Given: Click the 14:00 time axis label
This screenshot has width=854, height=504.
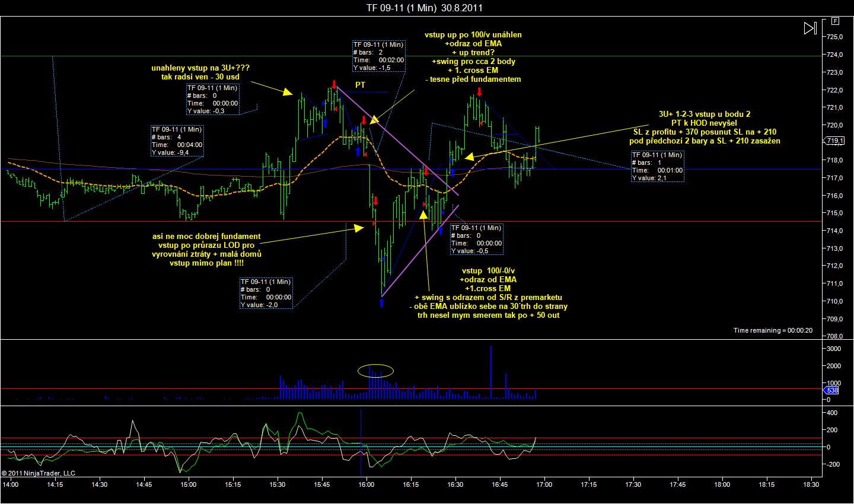Looking at the screenshot, I should [x=11, y=484].
